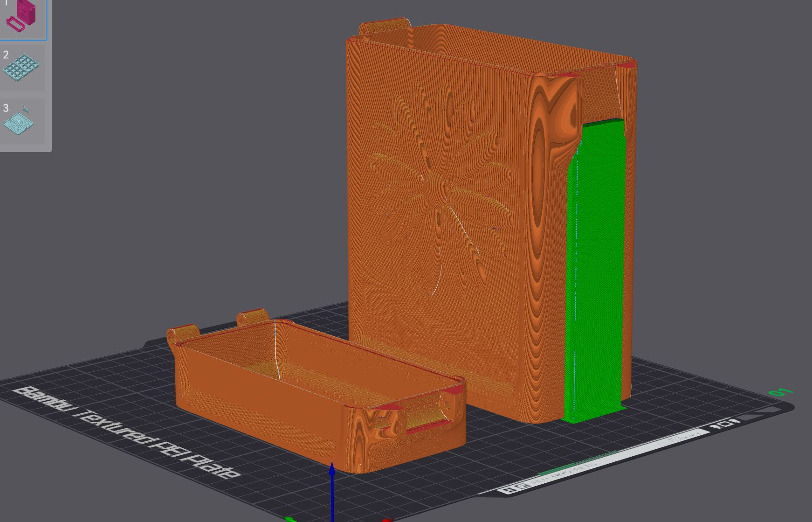Switch to plate 2 thumbnail
812x522 pixels.
22,68
